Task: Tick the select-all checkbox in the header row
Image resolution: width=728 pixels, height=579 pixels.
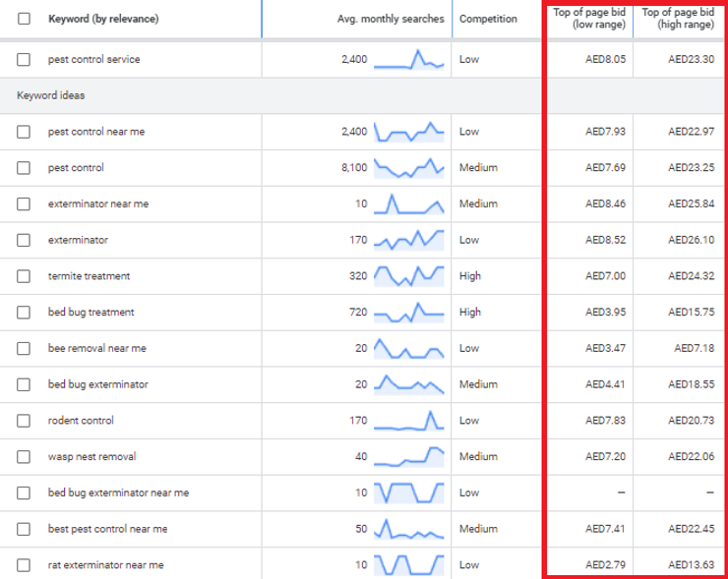Action: 24,19
